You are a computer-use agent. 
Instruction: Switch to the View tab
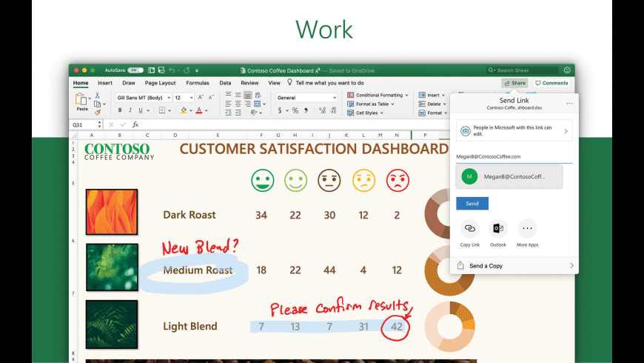(275, 83)
